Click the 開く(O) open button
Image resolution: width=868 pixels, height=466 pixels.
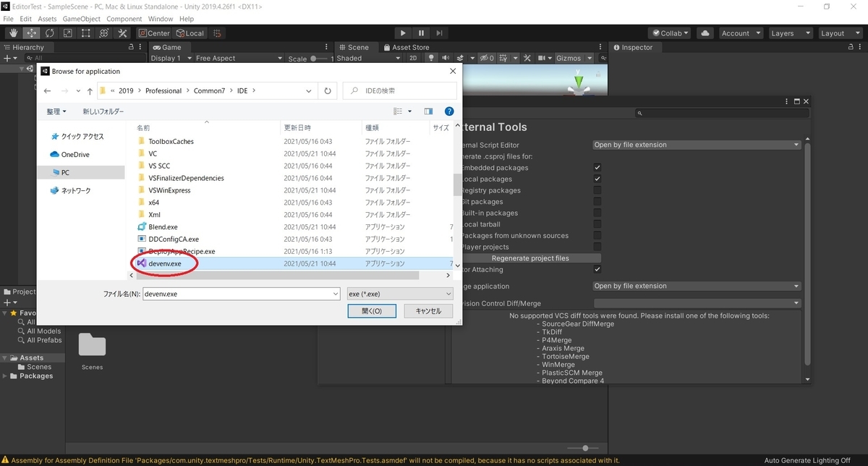pos(371,310)
